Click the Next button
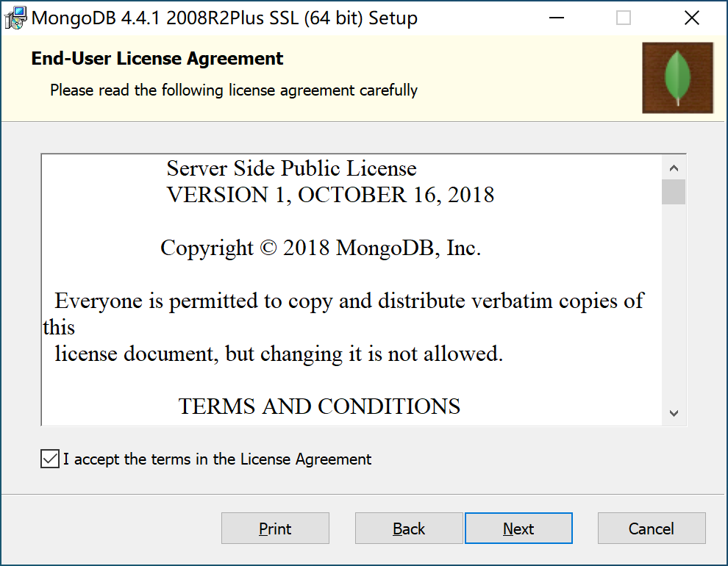The height and width of the screenshot is (566, 728). point(518,529)
